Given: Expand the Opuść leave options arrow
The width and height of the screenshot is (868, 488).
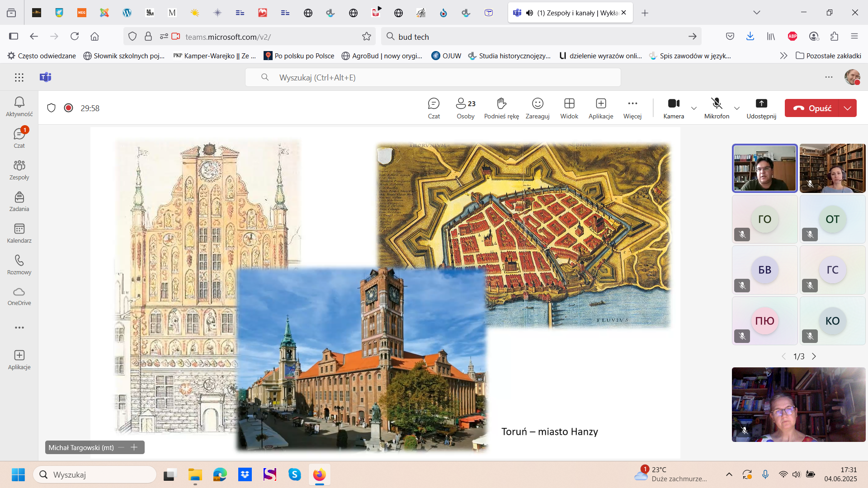Looking at the screenshot, I should point(848,108).
